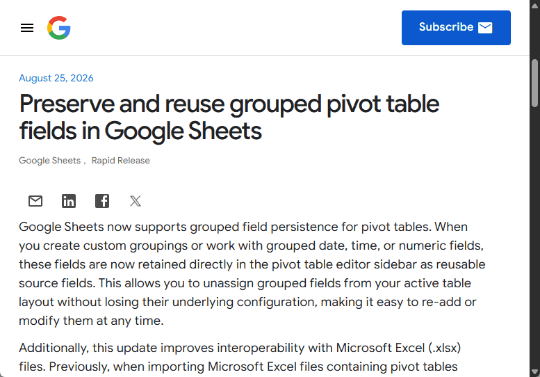Click the scrollbar down arrow
540x377 pixels.
click(x=535, y=372)
